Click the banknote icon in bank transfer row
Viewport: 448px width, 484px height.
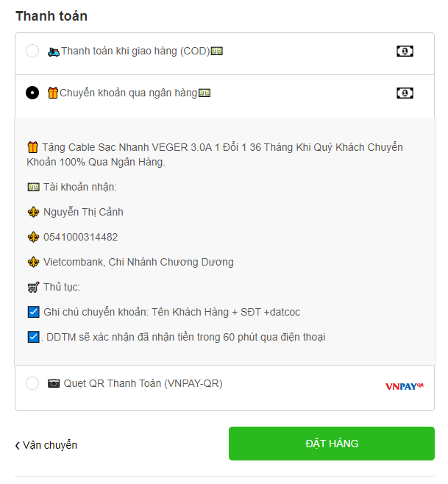(405, 93)
